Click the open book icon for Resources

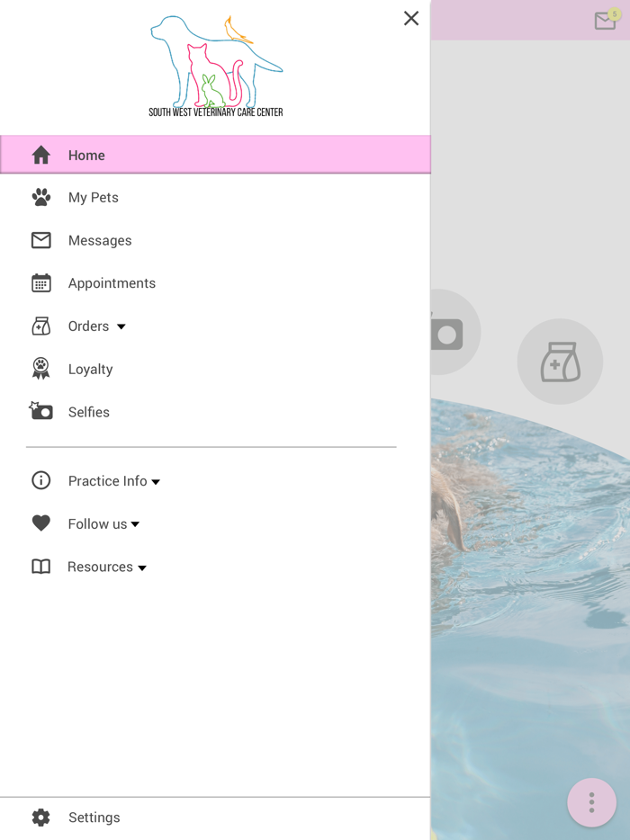coord(41,567)
